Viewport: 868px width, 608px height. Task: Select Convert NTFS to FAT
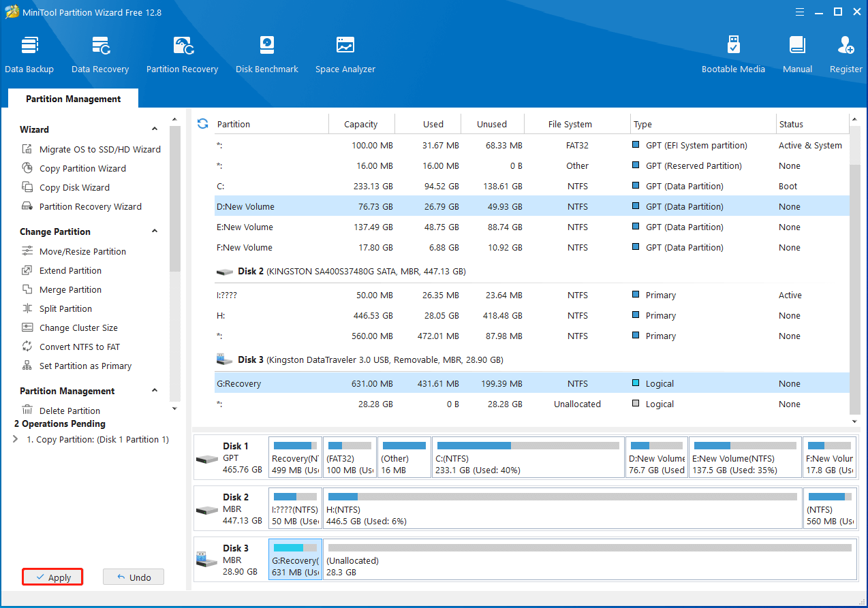tap(72, 347)
